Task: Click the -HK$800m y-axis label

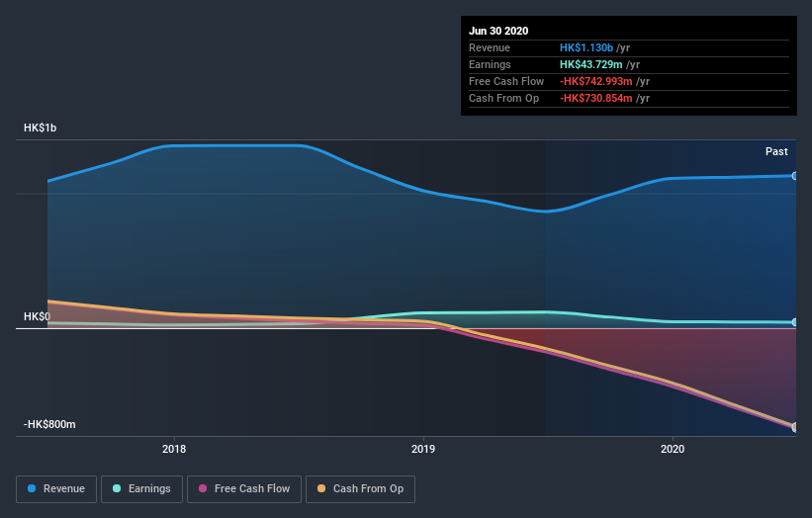Action: tap(49, 424)
